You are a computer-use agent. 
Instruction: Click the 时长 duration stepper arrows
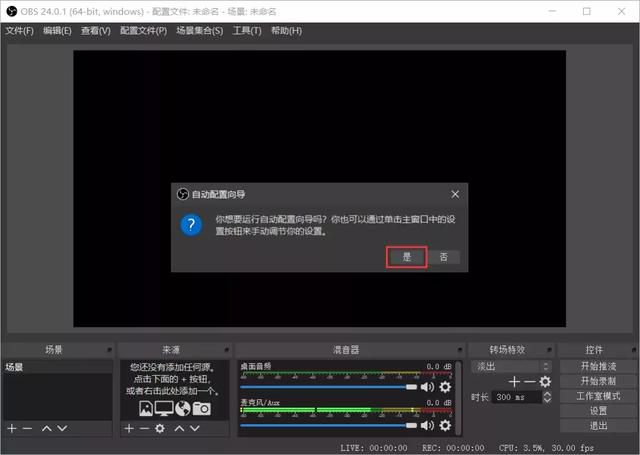(547, 397)
